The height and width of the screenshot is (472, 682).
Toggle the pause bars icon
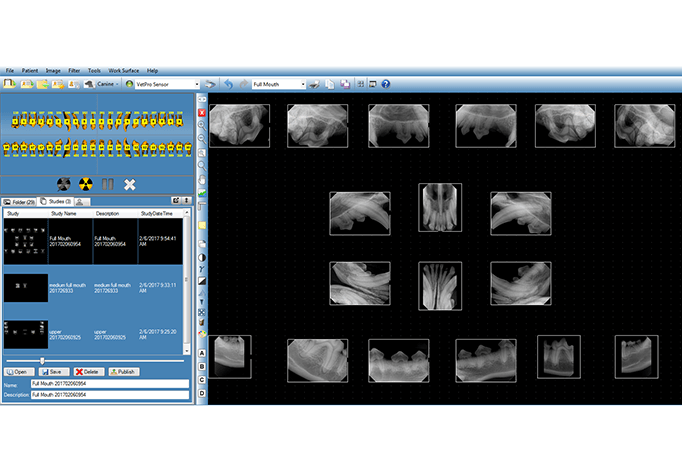click(x=107, y=184)
